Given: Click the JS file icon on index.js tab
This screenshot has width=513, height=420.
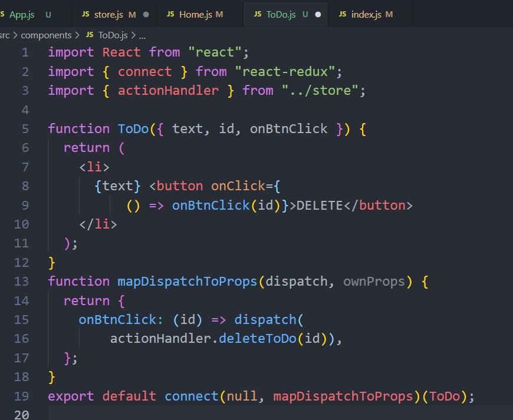Looking at the screenshot, I should (343, 14).
